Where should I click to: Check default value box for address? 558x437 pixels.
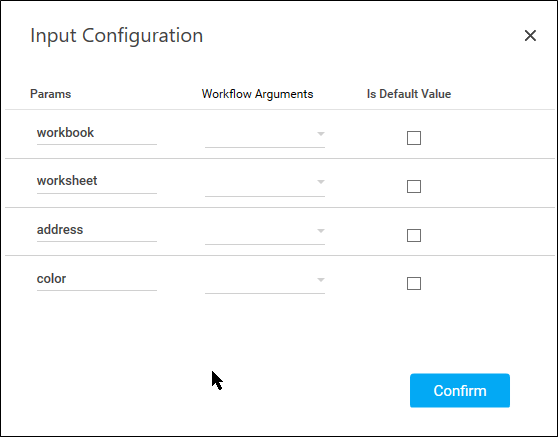pos(414,235)
